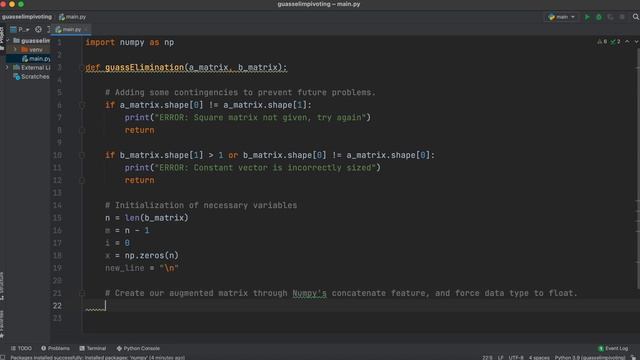Screen dimensions: 640x360
Task: Select main.py in the project tree
Action: point(36,59)
